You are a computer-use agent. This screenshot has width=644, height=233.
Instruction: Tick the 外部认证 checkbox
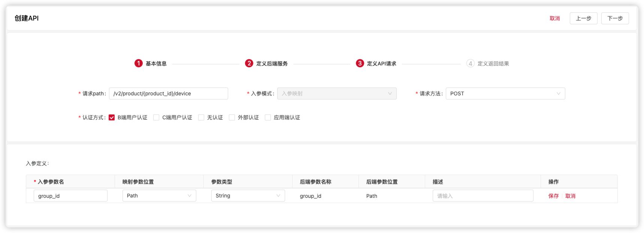(x=232, y=117)
